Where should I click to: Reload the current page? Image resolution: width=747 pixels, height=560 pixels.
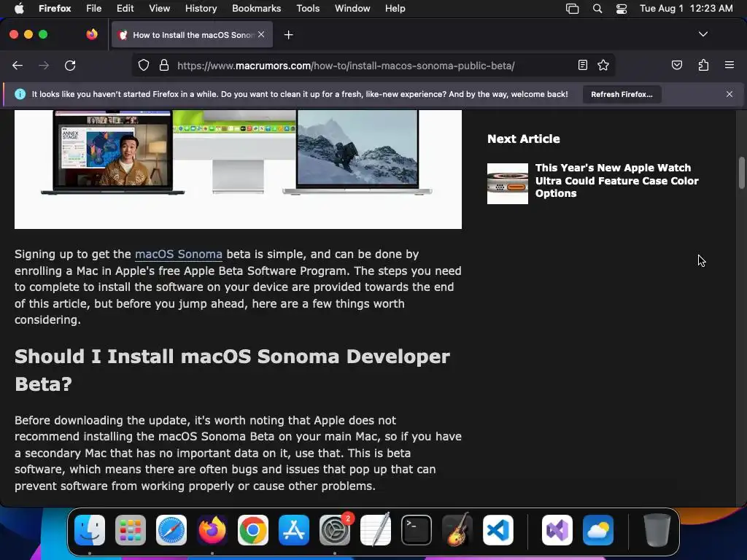pos(70,66)
